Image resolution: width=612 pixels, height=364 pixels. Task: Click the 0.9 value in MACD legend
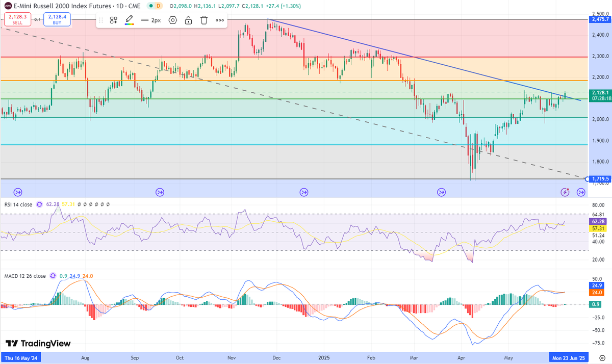tap(64, 276)
